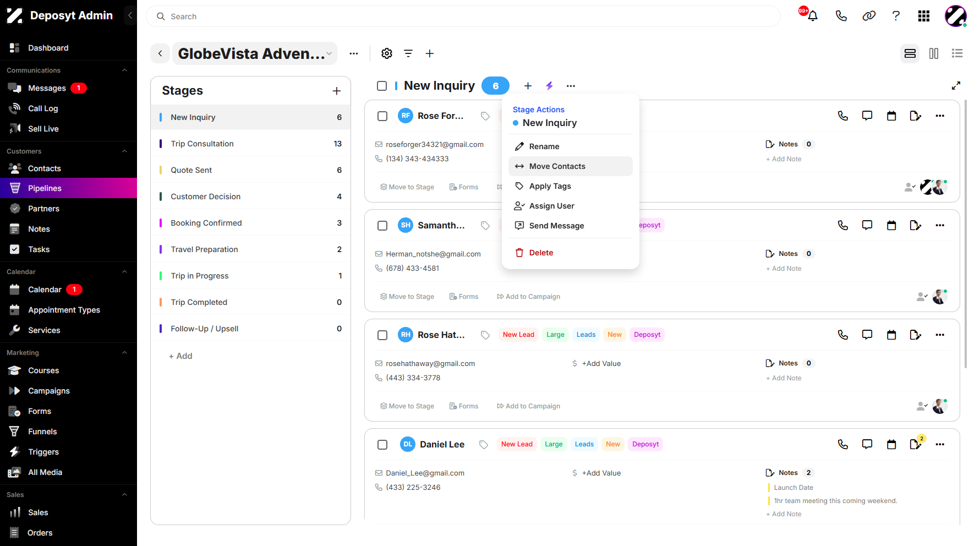The image size is (980, 546).
Task: Open calendar icon on Rose Hat... card
Action: (x=891, y=335)
